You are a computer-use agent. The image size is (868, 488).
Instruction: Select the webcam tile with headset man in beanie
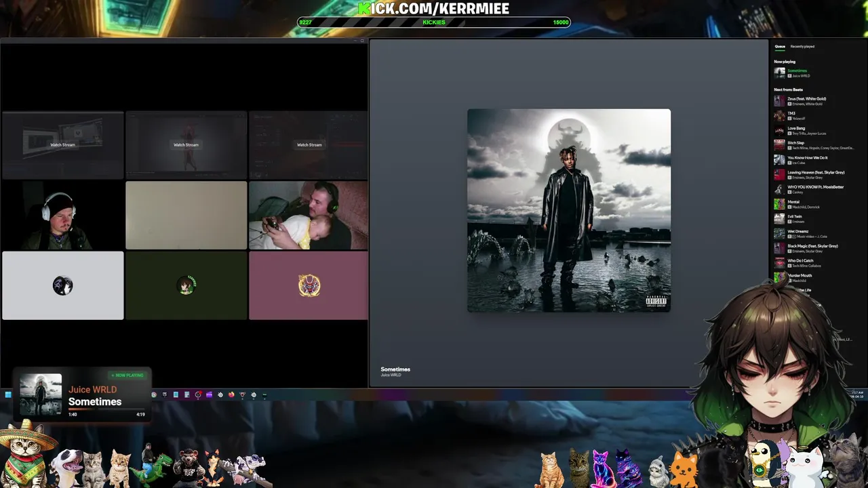[62, 216]
